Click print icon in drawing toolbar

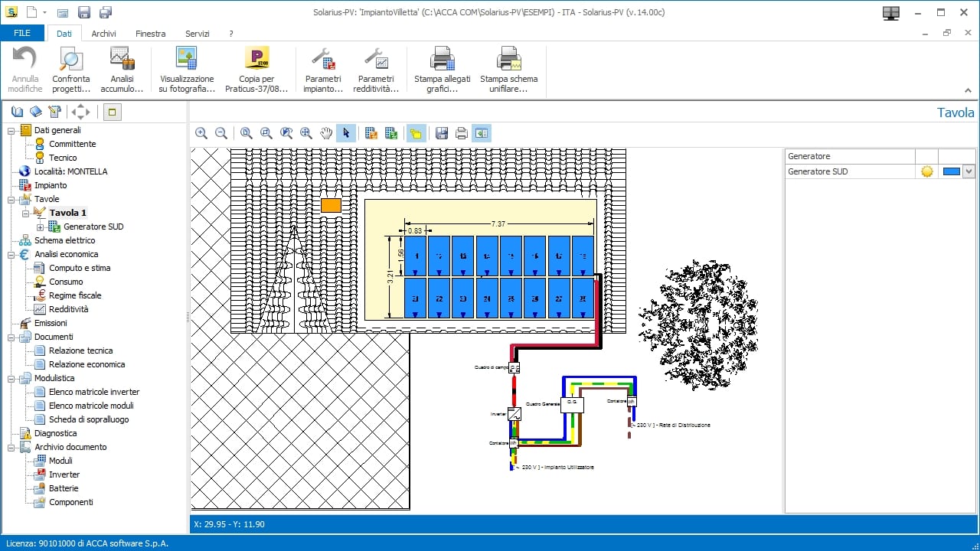click(x=462, y=133)
